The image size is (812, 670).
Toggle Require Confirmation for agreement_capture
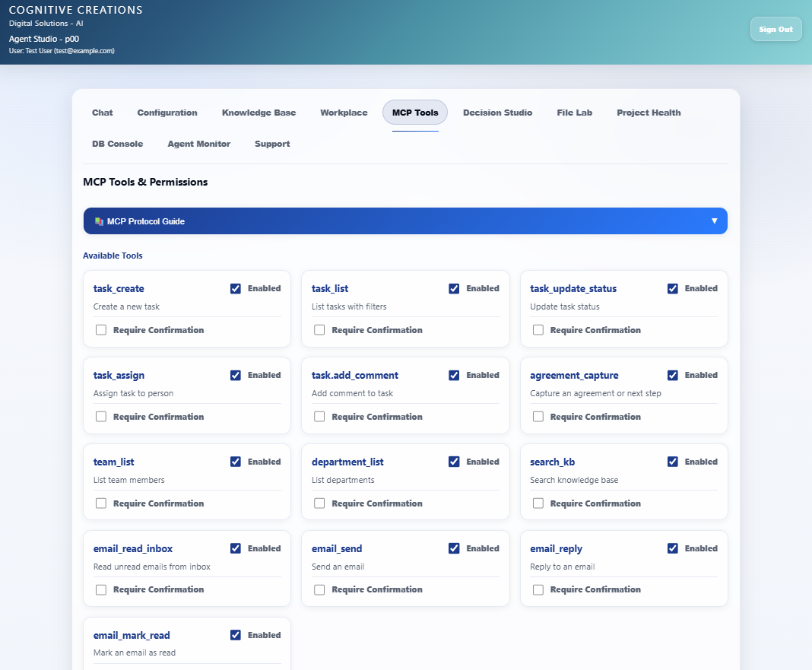click(538, 416)
